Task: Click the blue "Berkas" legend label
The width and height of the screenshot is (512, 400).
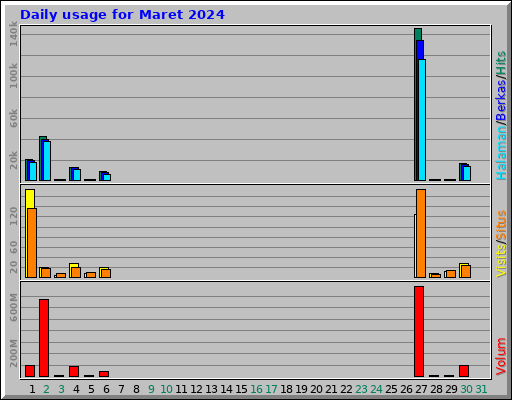Action: click(501, 100)
